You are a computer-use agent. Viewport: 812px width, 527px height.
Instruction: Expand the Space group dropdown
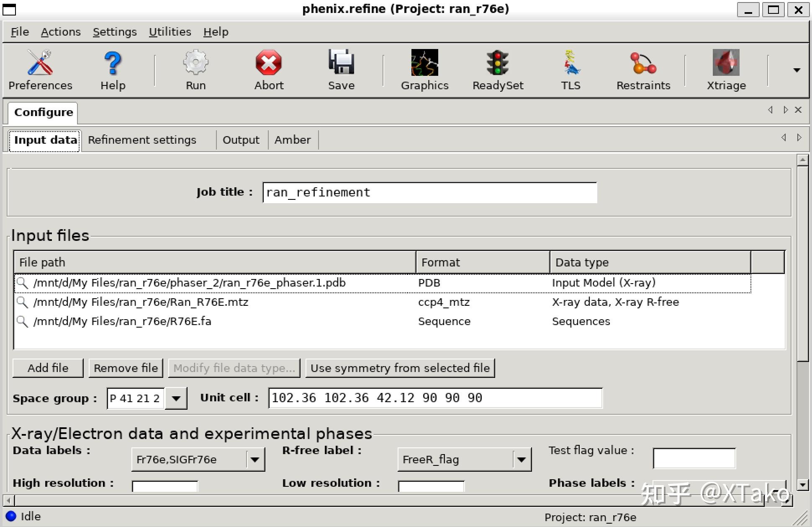[176, 398]
